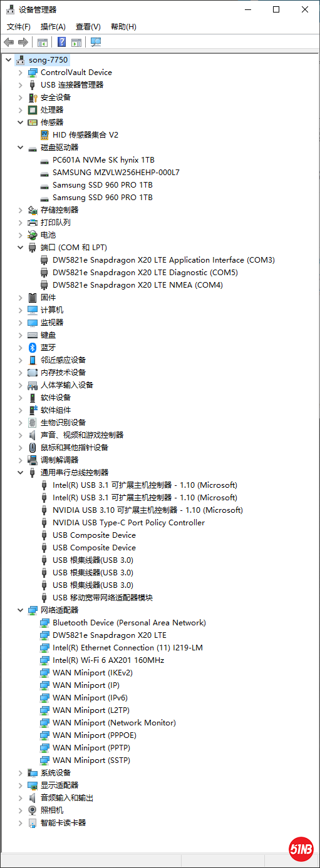Click the 打印队列 printer icon
This screenshot has height=868, width=320.
(33, 223)
